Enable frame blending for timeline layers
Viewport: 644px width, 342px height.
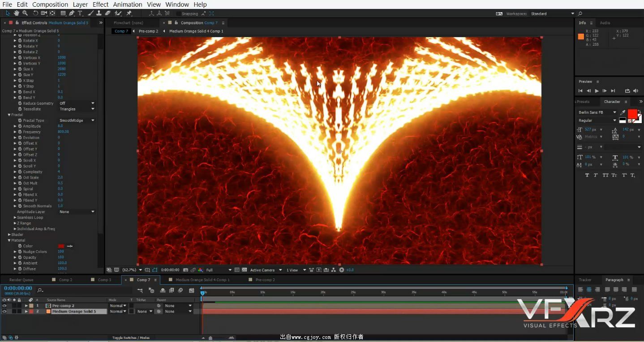click(171, 291)
